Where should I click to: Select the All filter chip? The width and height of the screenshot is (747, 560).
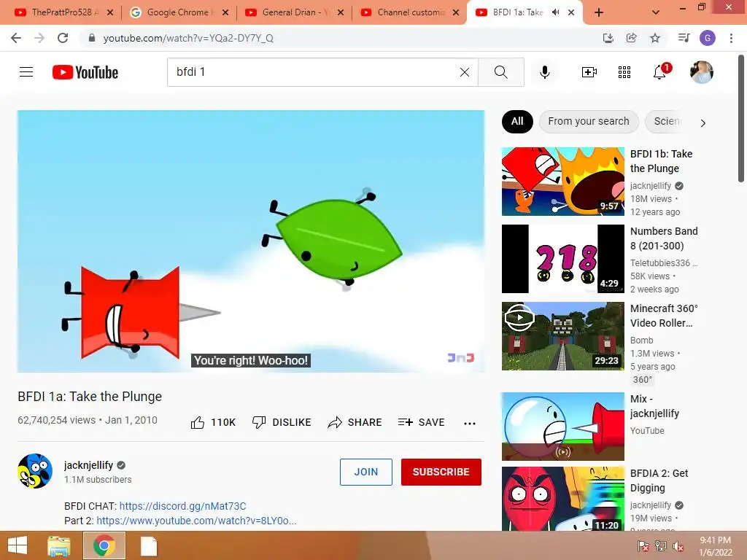coord(517,122)
